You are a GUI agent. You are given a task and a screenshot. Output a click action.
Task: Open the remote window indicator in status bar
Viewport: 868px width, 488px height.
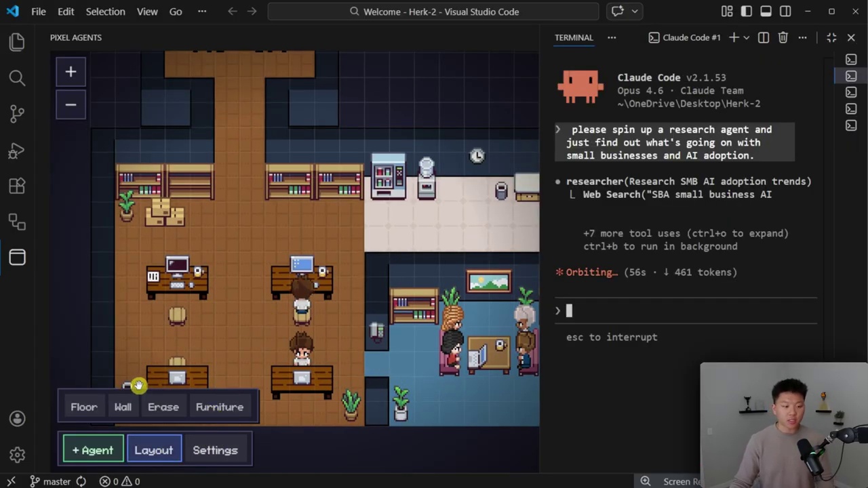11,481
